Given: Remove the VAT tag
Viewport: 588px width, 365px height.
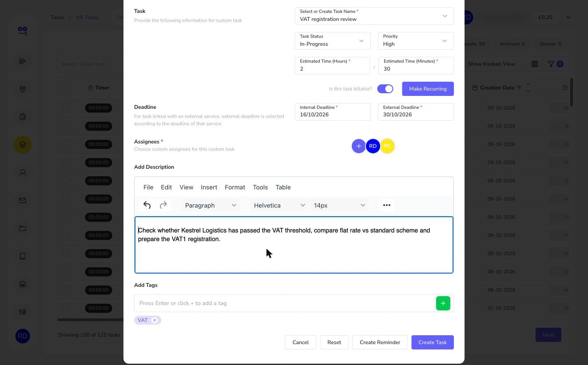Looking at the screenshot, I should click(x=155, y=320).
